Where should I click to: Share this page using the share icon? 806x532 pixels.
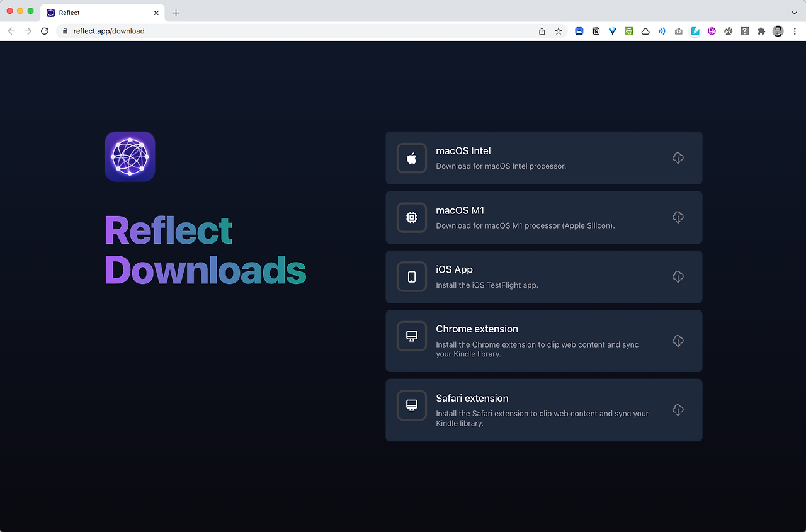(542, 31)
